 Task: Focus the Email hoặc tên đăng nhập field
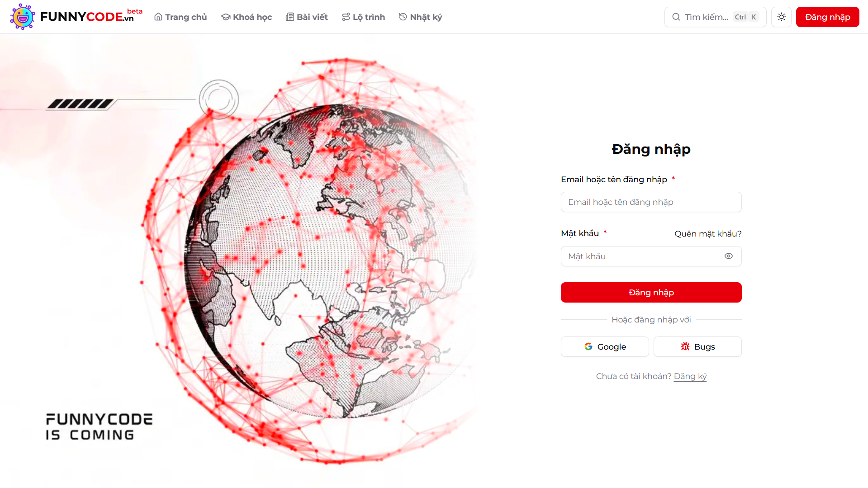point(651,202)
